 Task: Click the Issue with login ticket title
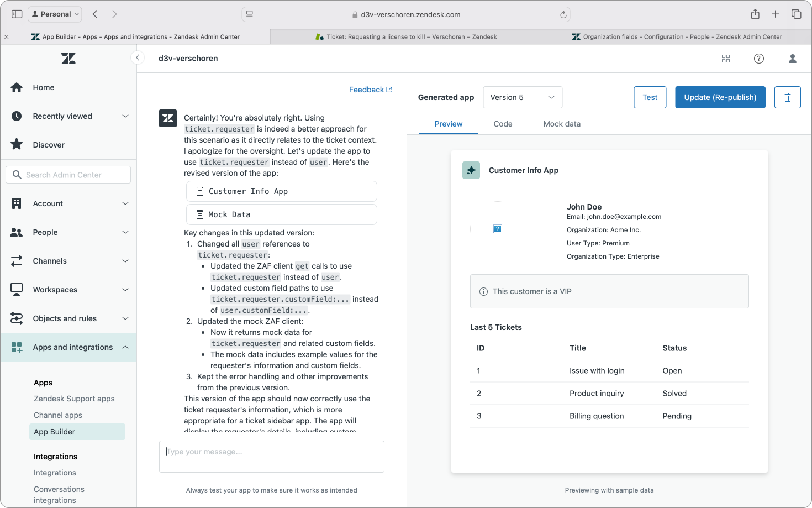tap(597, 371)
